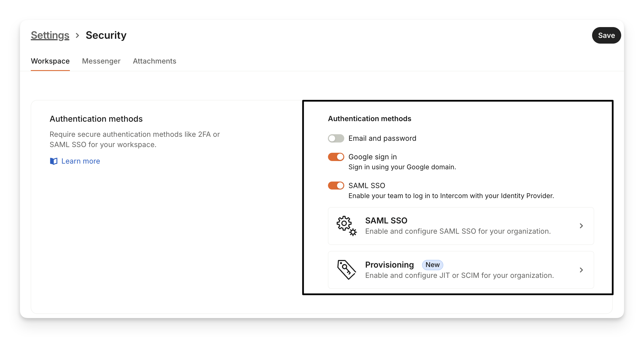Click the Provisioning card title
The height and width of the screenshot is (338, 644).
click(x=389, y=265)
